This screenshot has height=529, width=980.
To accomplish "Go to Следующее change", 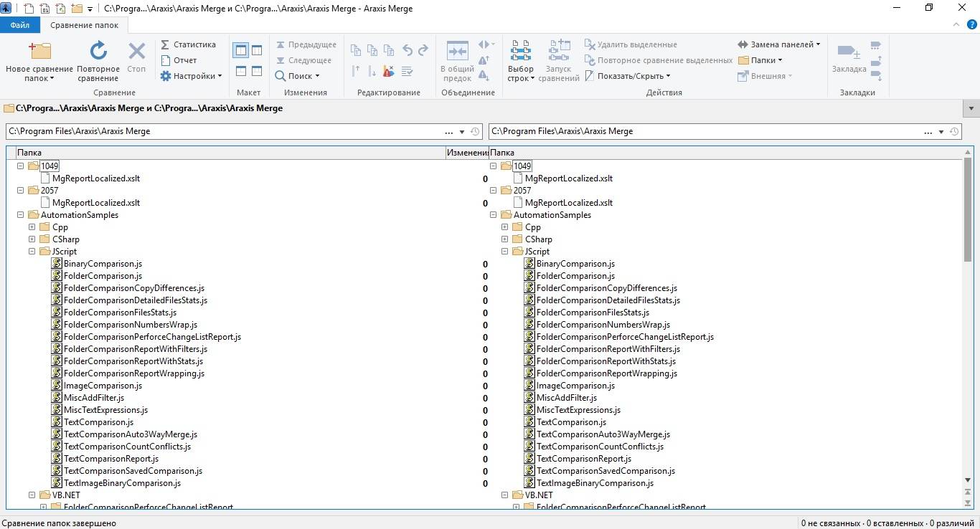I will [x=303, y=60].
